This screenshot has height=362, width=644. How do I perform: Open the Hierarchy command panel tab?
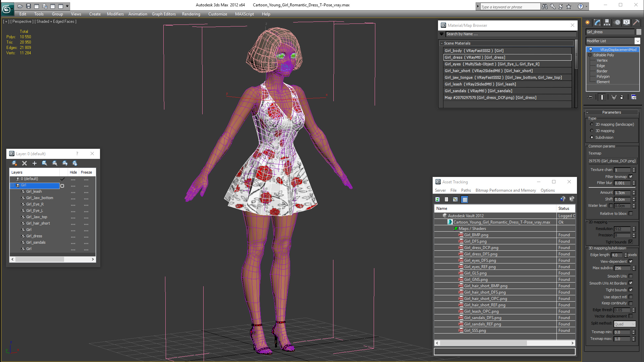coord(607,22)
